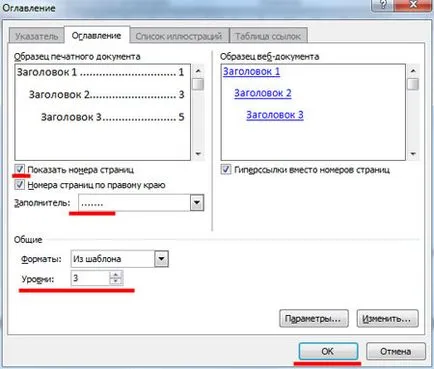Click the Образец веб-документа label
Viewport: 434px width, 369px height.
click(270, 56)
